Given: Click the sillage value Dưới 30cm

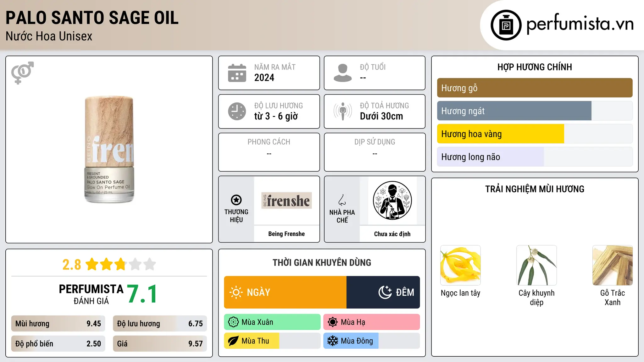Looking at the screenshot, I should pyautogui.click(x=381, y=116).
